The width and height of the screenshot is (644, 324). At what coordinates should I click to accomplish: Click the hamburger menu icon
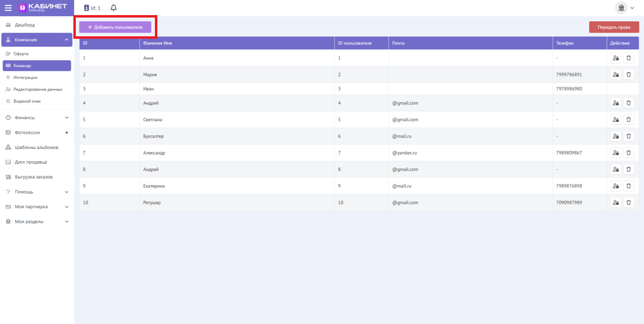(x=8, y=8)
